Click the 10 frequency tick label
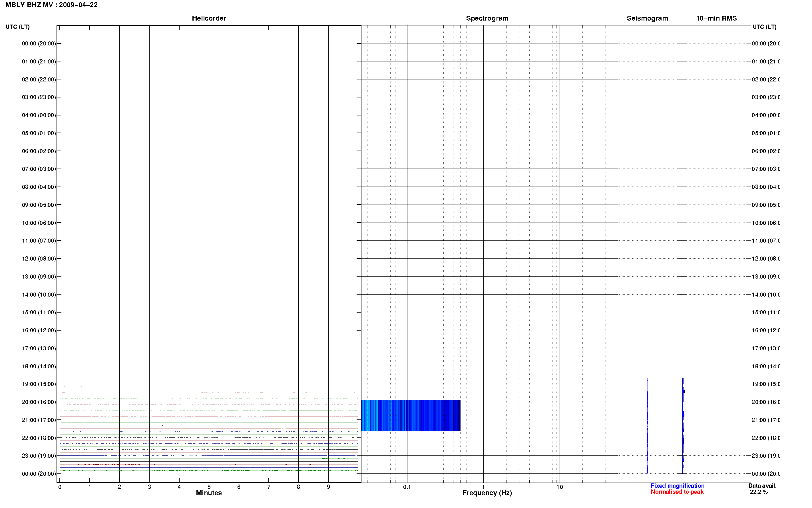812x508 pixels. (560, 487)
